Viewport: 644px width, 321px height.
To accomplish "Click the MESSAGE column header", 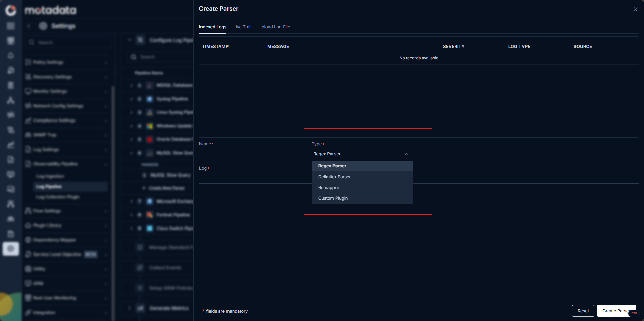I will [278, 46].
